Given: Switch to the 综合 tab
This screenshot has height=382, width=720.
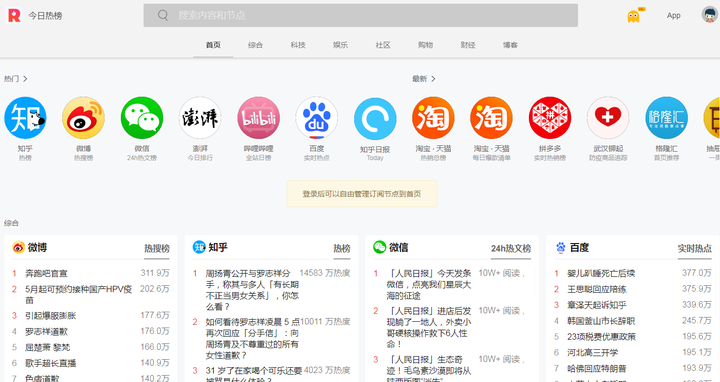Looking at the screenshot, I should tap(255, 45).
